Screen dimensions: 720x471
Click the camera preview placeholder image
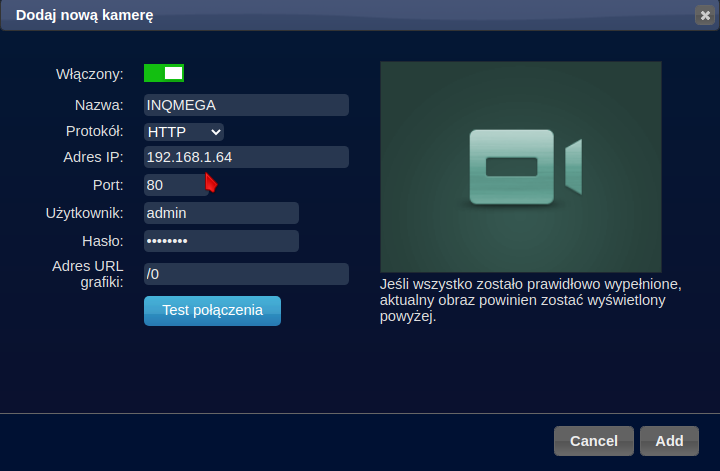click(521, 167)
